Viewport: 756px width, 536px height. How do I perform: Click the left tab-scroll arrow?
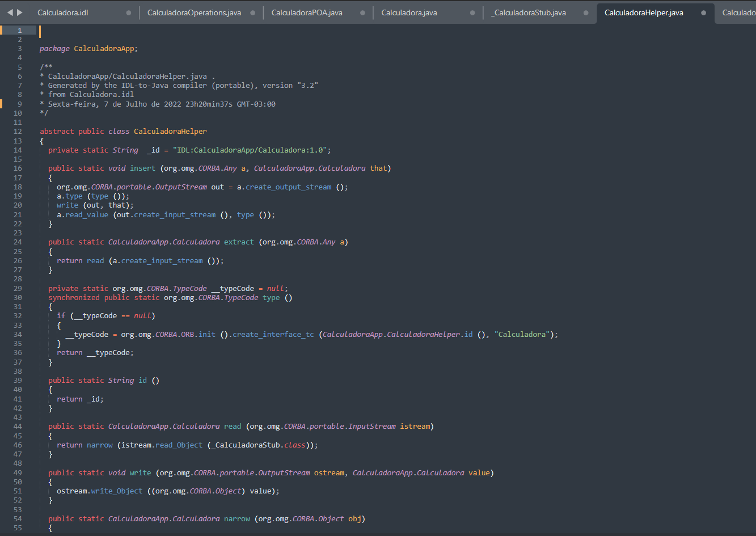(x=10, y=12)
